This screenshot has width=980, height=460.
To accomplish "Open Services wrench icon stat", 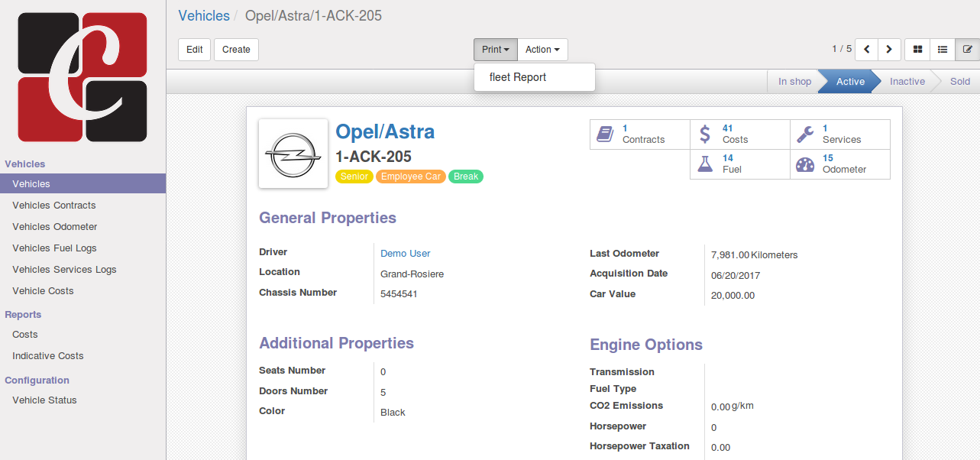I will [805, 134].
